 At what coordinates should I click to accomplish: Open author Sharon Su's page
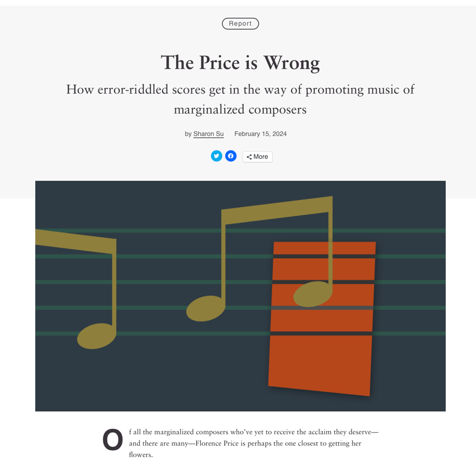[208, 134]
